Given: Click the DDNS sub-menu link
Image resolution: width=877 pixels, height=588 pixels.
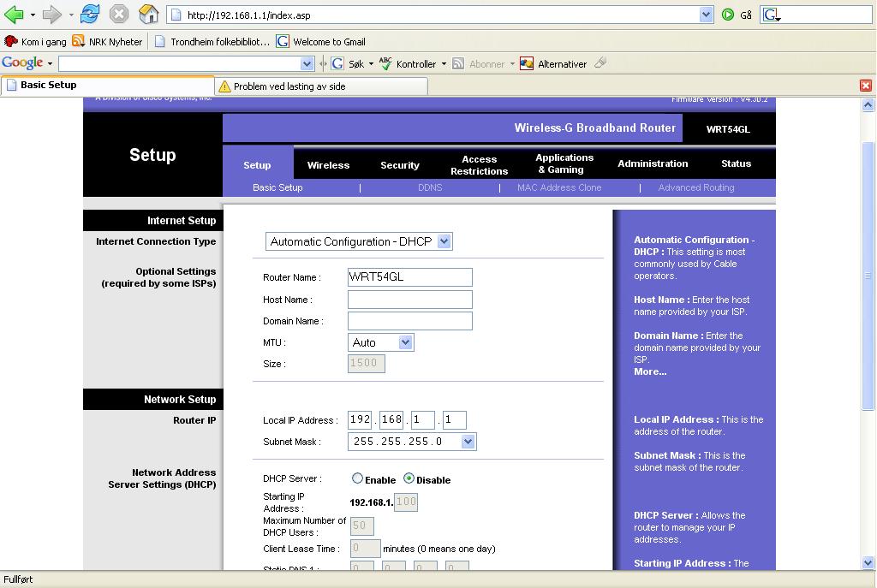Looking at the screenshot, I should click(x=430, y=187).
